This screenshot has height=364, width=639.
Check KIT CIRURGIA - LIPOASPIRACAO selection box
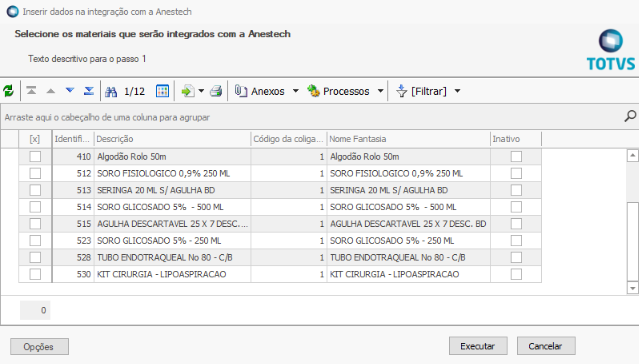click(x=35, y=274)
